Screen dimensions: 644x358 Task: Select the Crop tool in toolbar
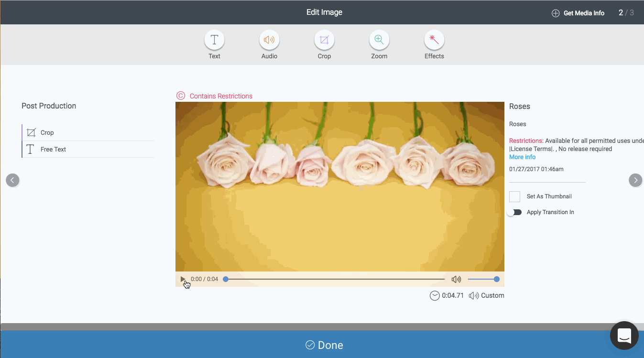[x=324, y=40]
